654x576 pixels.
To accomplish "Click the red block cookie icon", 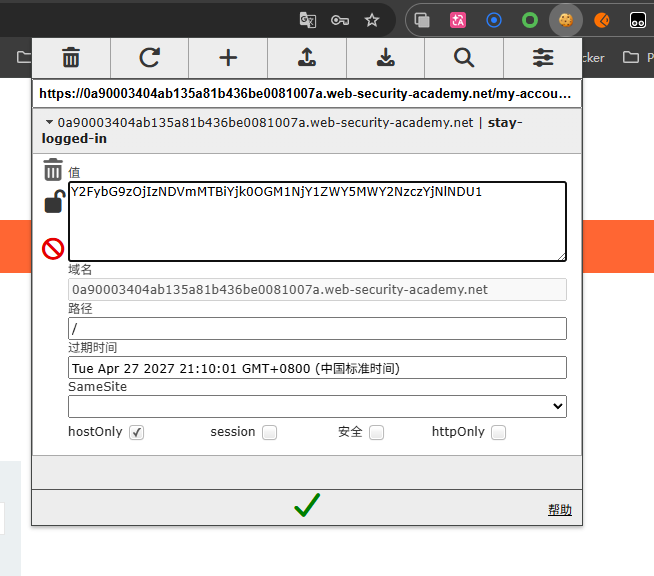I will coord(53,248).
